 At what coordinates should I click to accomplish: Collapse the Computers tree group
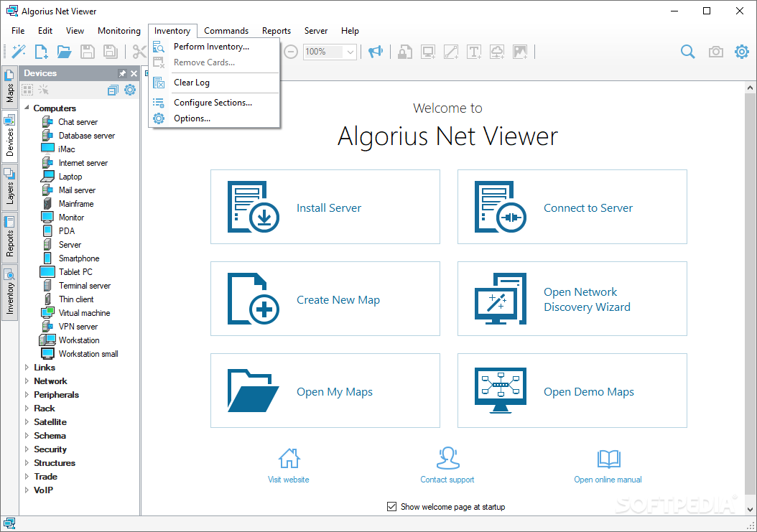(27, 108)
